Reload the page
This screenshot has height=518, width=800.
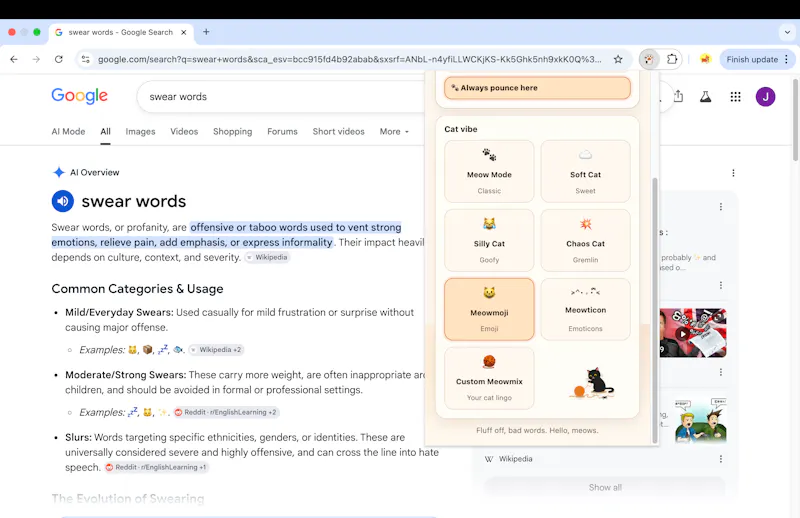(x=59, y=59)
